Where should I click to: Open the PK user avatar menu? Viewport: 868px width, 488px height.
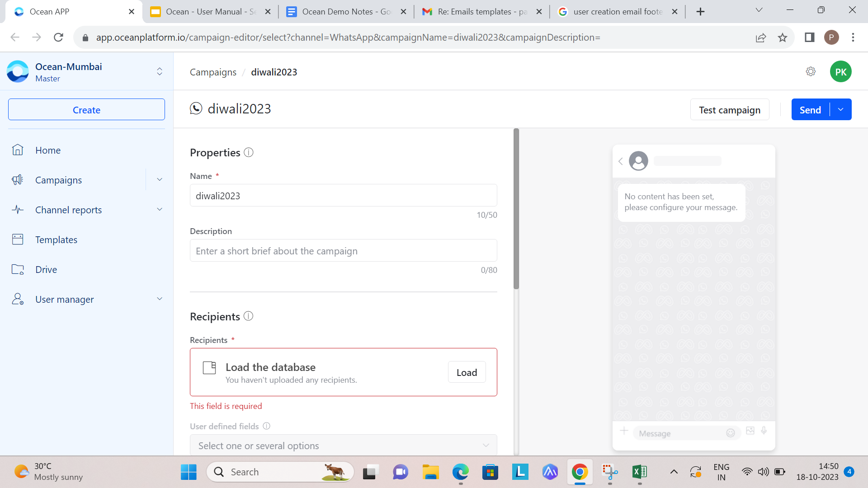(840, 72)
